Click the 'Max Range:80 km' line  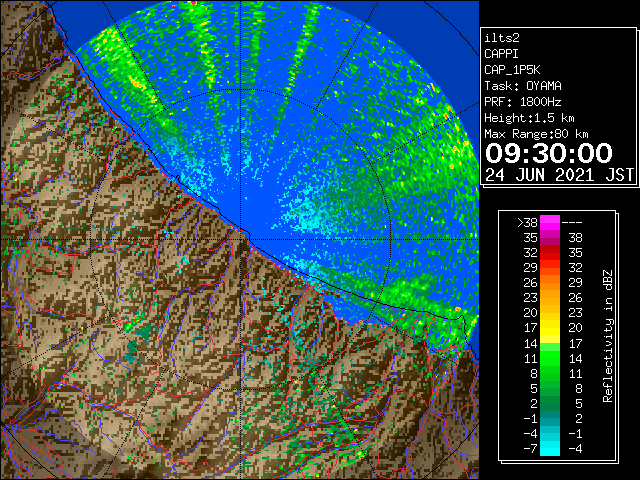[536, 134]
